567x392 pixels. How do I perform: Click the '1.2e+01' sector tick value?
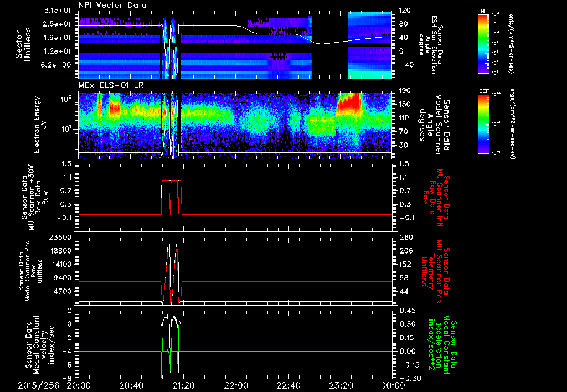click(59, 51)
